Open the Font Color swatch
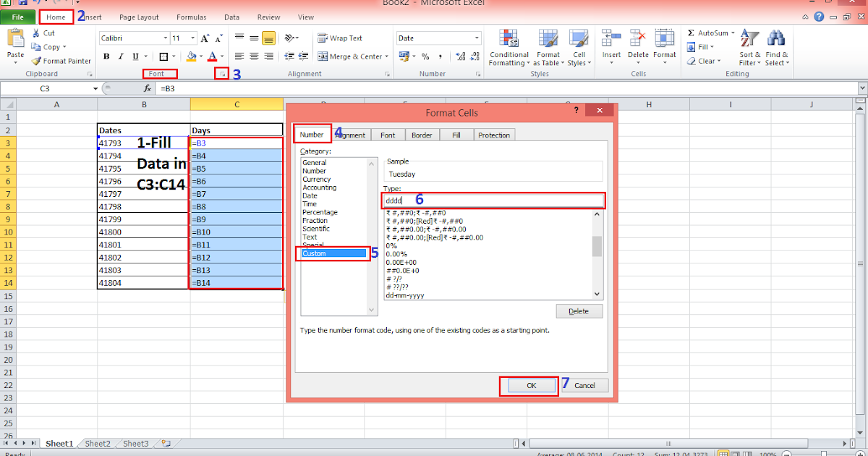 [x=213, y=56]
